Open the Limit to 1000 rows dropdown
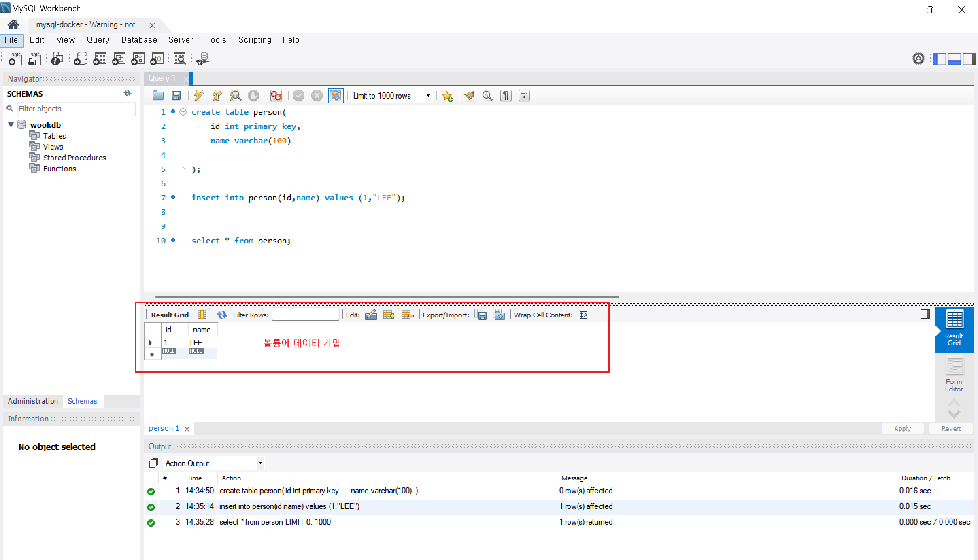The width and height of the screenshot is (978, 560). (x=428, y=95)
